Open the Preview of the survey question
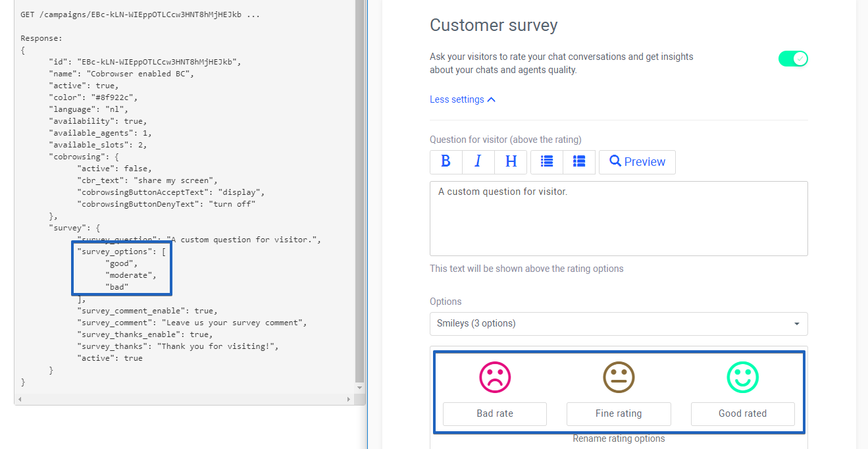Screen dimensions: 868x449 click(637, 162)
